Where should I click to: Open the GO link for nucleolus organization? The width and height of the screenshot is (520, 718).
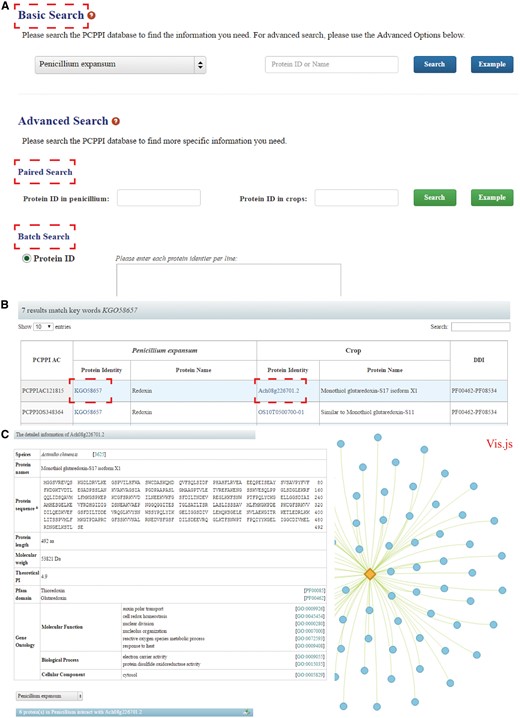(310, 631)
